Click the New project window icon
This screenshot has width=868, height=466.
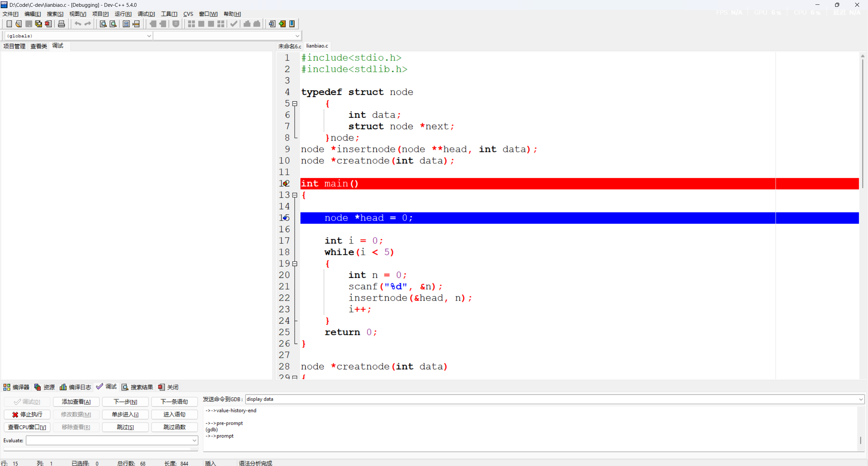pos(272,24)
